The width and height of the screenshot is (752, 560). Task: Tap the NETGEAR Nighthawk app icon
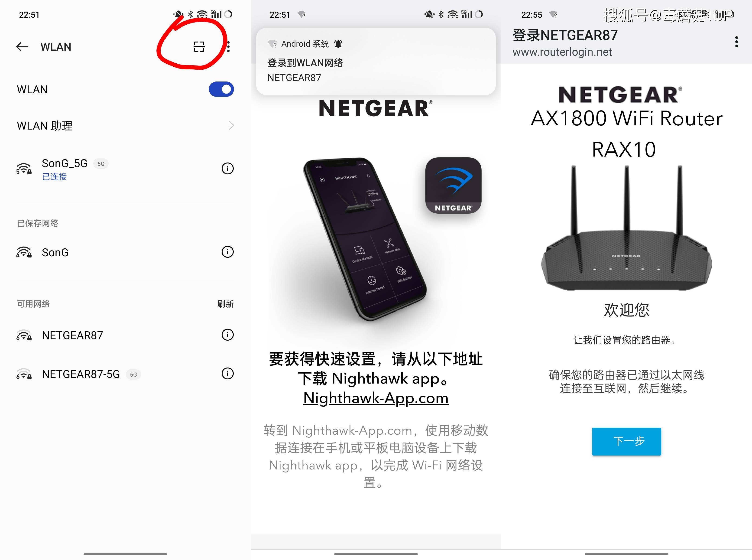453,186
